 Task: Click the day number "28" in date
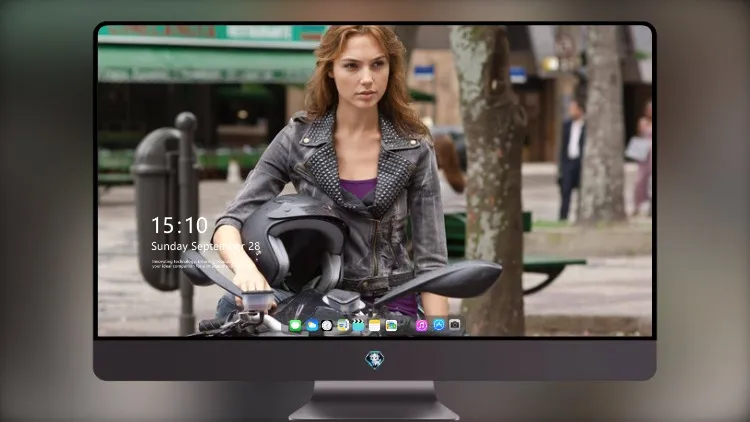[254, 246]
